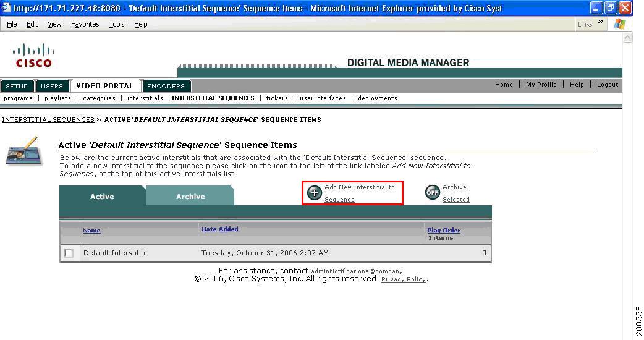Click Archive Selected link

click(456, 193)
